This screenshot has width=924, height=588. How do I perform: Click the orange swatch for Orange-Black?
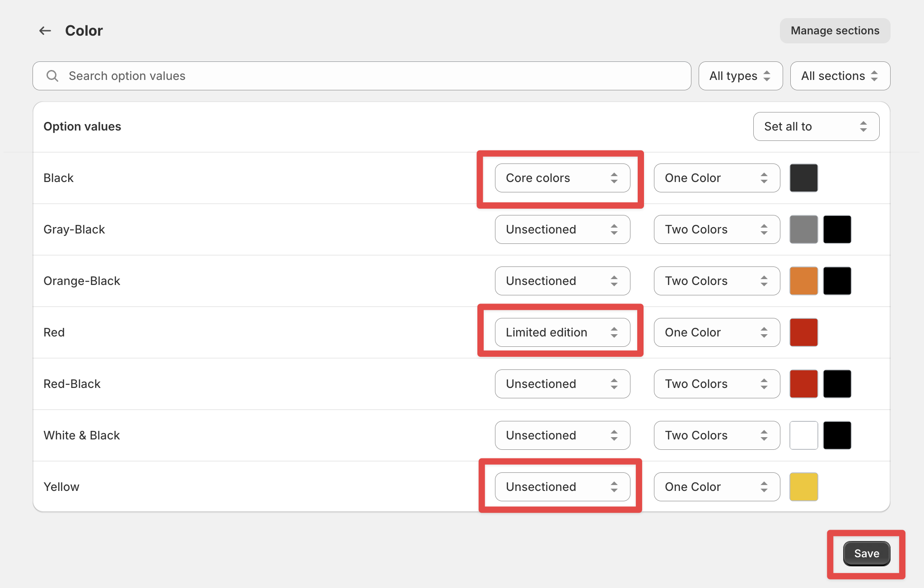click(x=803, y=281)
